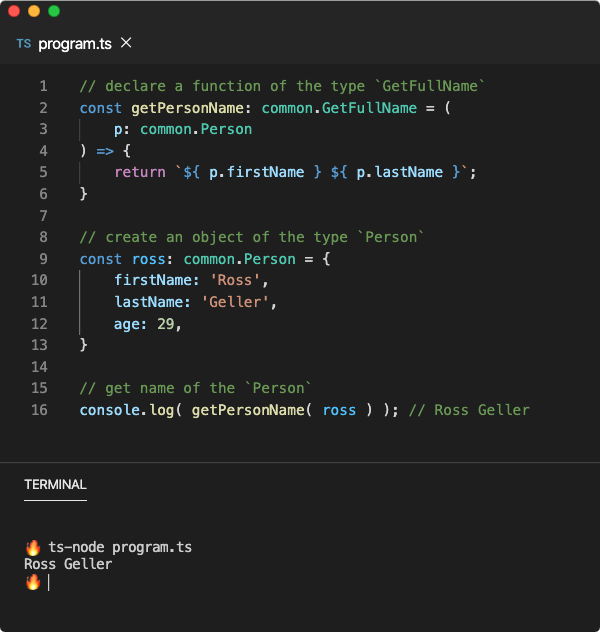Close the program.ts tab
This screenshot has height=632, width=600.
coord(126,43)
